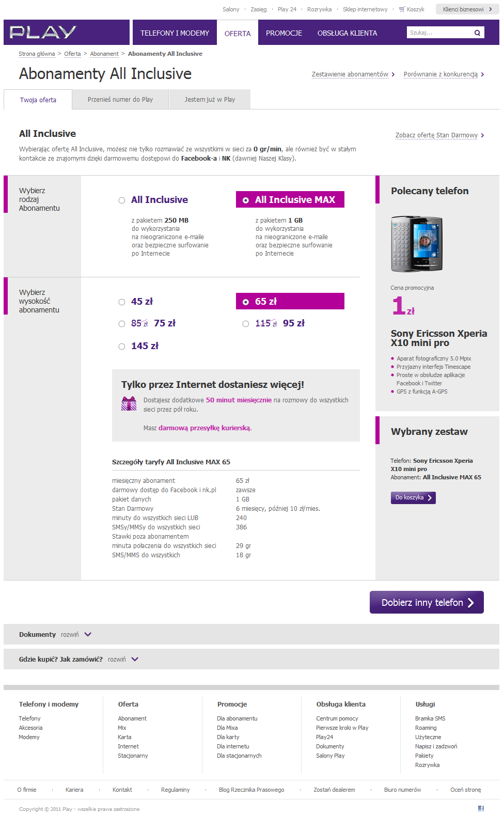The width and height of the screenshot is (504, 815).
Task: Click arrow beside Zobacz ofertę Stan Darmowy
Action: click(x=482, y=135)
